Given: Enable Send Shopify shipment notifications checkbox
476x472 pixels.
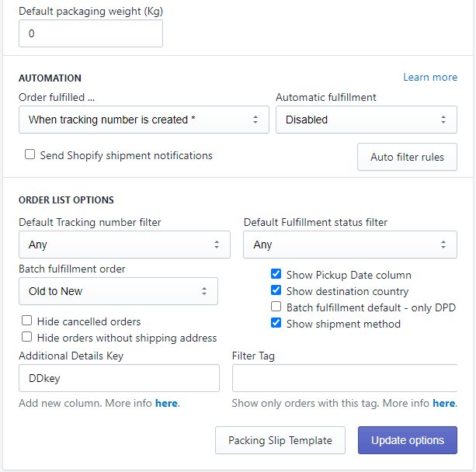Looking at the screenshot, I should 30,154.
